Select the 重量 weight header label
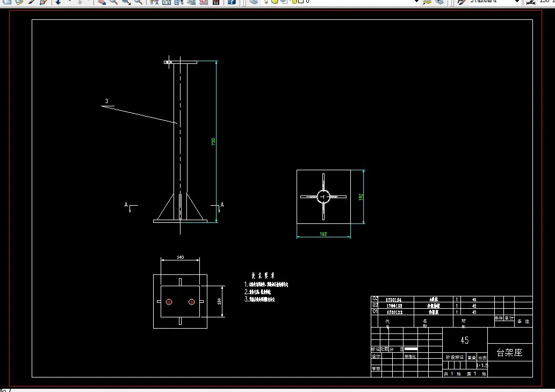The width and height of the screenshot is (555, 392). coord(472,358)
